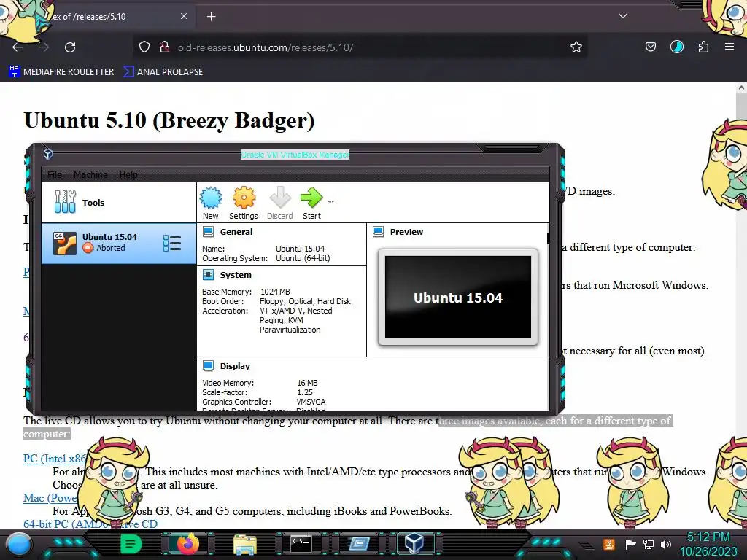This screenshot has width=747, height=560.
Task: Click the tracking protection shield icon
Action: click(x=144, y=47)
